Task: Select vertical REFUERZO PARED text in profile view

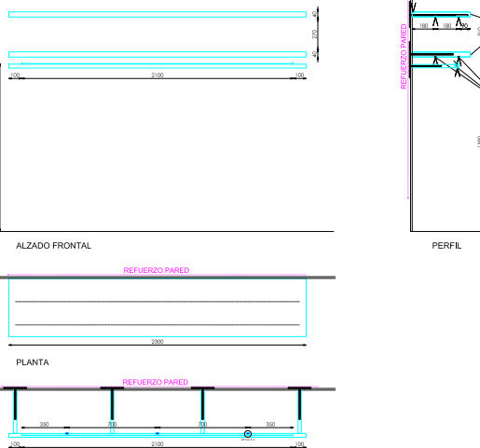Action: click(x=404, y=57)
